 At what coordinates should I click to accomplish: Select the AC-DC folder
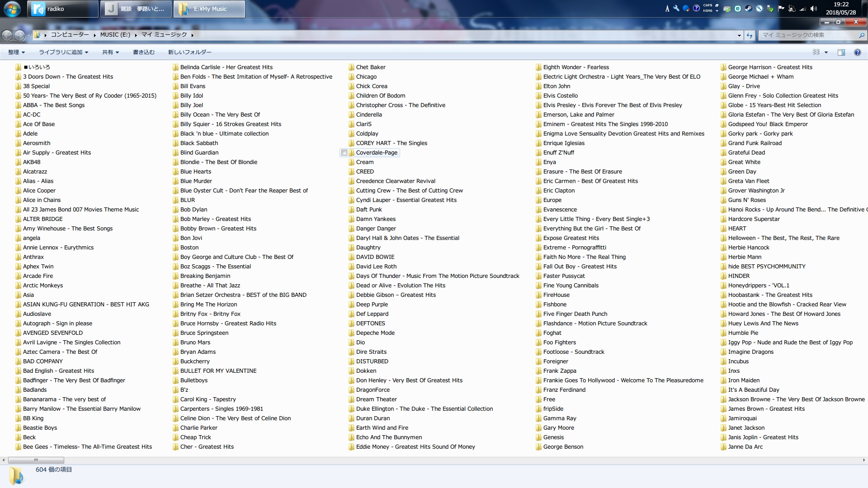(28, 115)
